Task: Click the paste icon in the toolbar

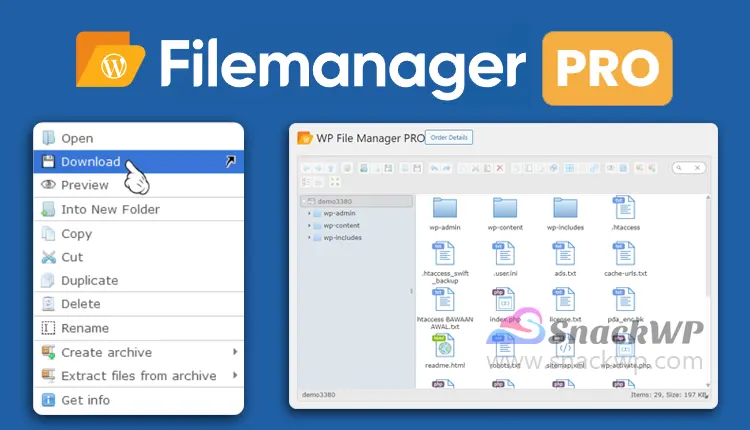Action: pos(487,168)
